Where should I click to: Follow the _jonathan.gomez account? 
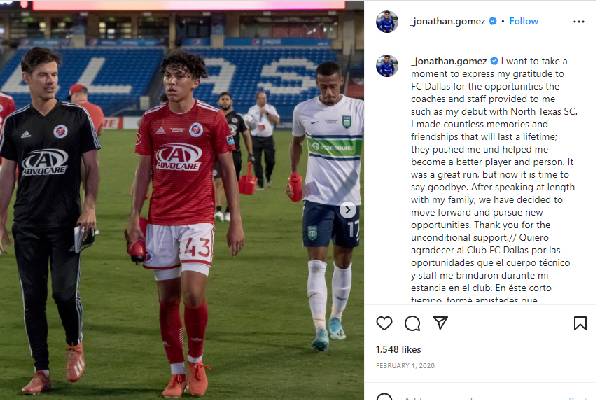click(x=523, y=21)
